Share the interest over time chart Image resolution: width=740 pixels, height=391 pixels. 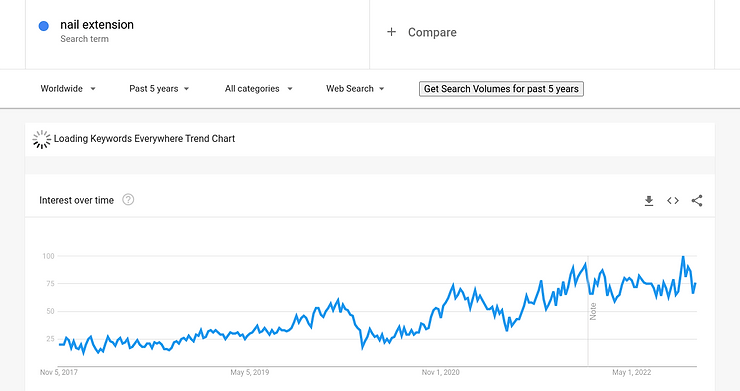click(x=697, y=201)
